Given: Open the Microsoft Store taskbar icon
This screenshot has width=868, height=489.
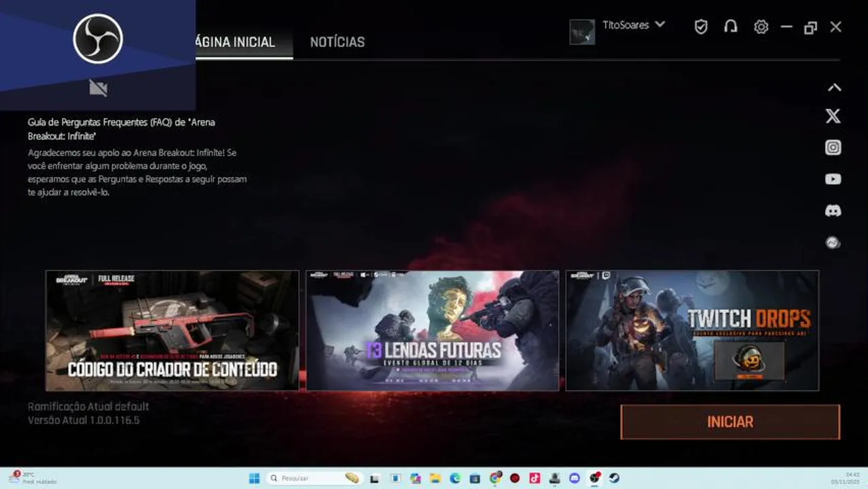Looking at the screenshot, I should 475,478.
